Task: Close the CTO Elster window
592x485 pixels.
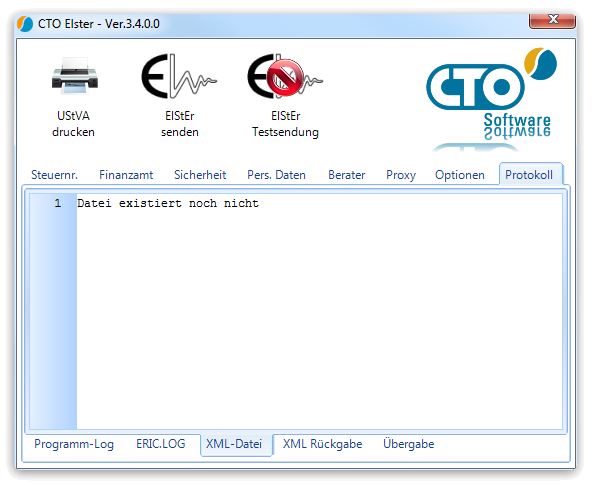Action: pyautogui.click(x=552, y=20)
